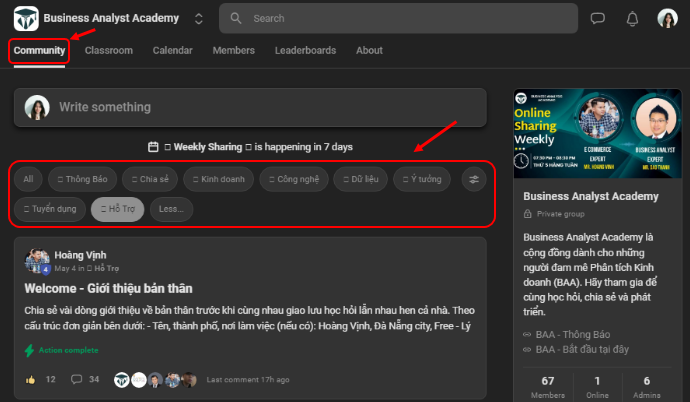Screen dimensions: 690x402
Task: Click the Business Analyst Academy header title
Action: click(x=111, y=18)
